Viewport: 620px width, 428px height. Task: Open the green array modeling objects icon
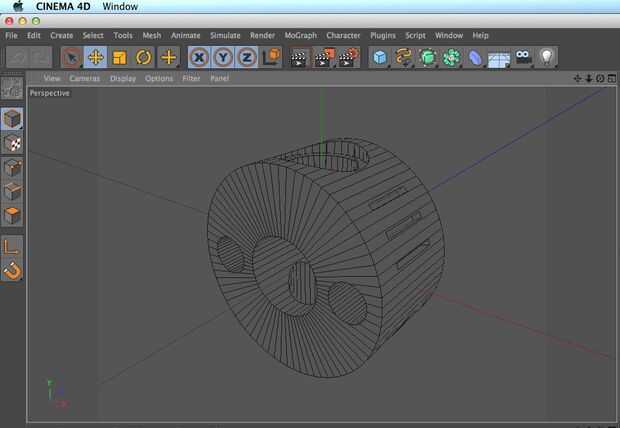point(452,58)
